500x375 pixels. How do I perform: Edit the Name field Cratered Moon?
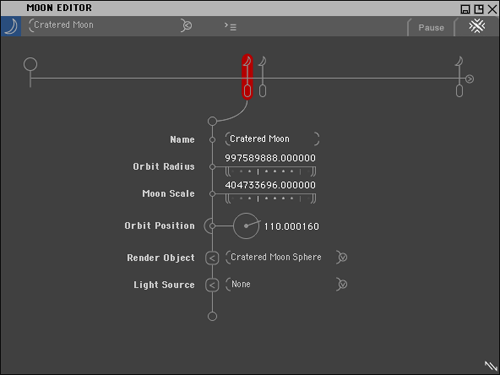tap(272, 139)
